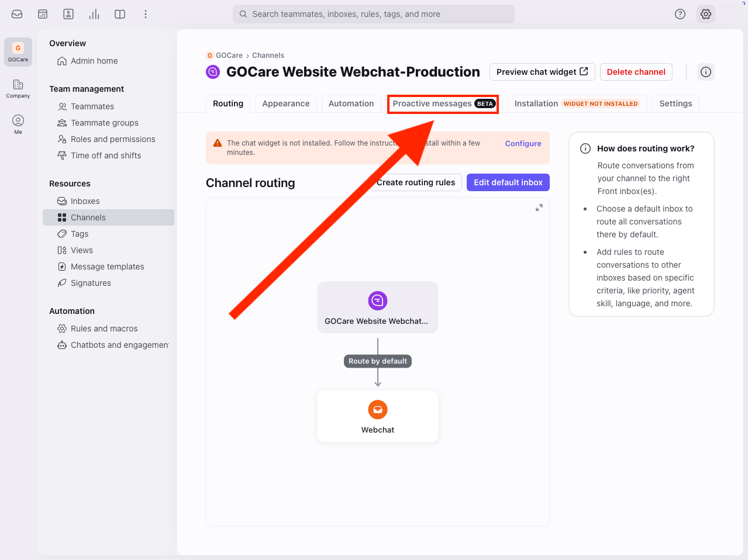Click the WIDGET NOT INSTALLED badge

pos(601,103)
